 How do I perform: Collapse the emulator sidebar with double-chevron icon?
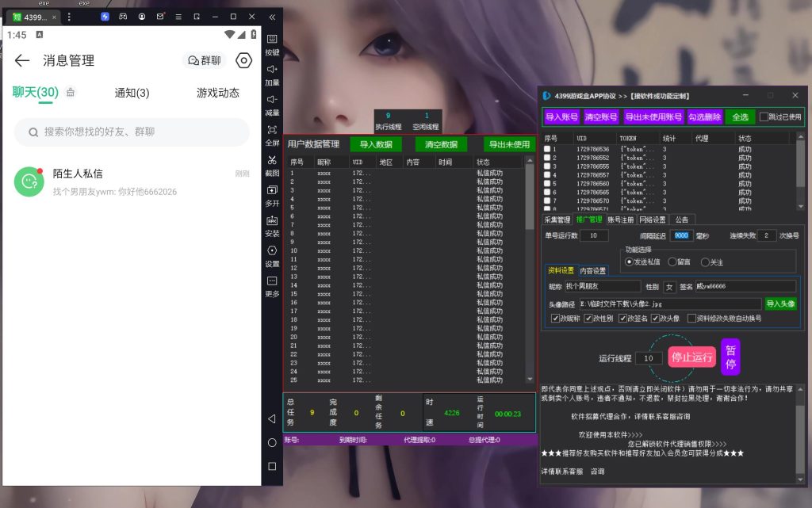click(272, 17)
